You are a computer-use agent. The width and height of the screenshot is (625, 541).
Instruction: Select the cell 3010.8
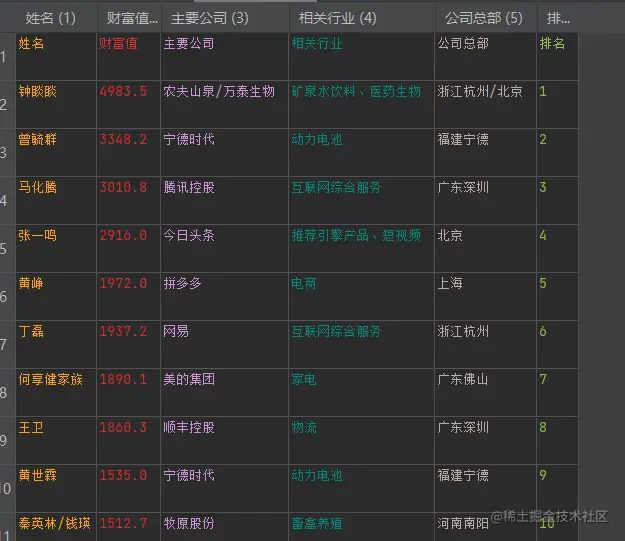(x=128, y=201)
